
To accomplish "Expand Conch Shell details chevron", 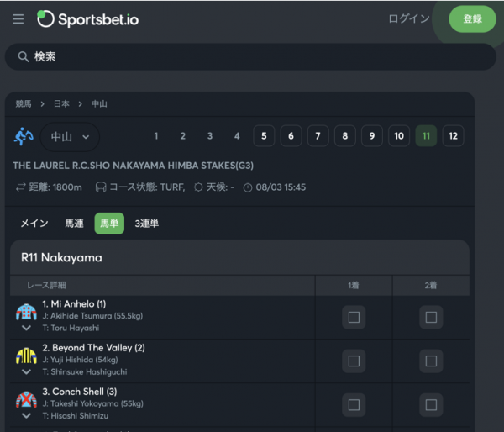I will coord(26,415).
